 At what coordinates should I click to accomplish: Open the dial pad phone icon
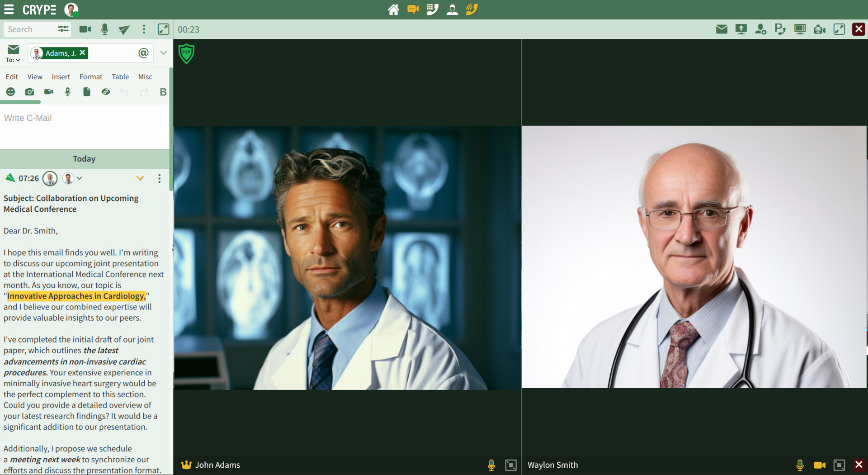pyautogui.click(x=432, y=9)
